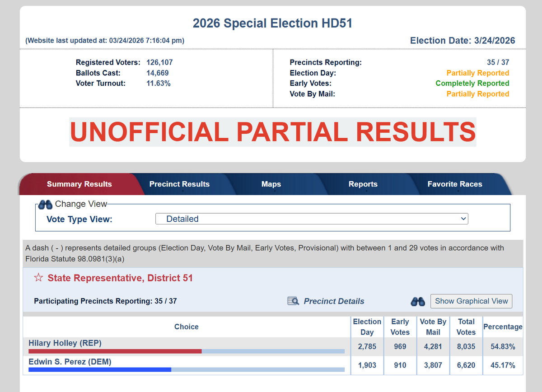The image size is (542, 392).
Task: Click Registered Voters value 126,107
Action: [159, 62]
